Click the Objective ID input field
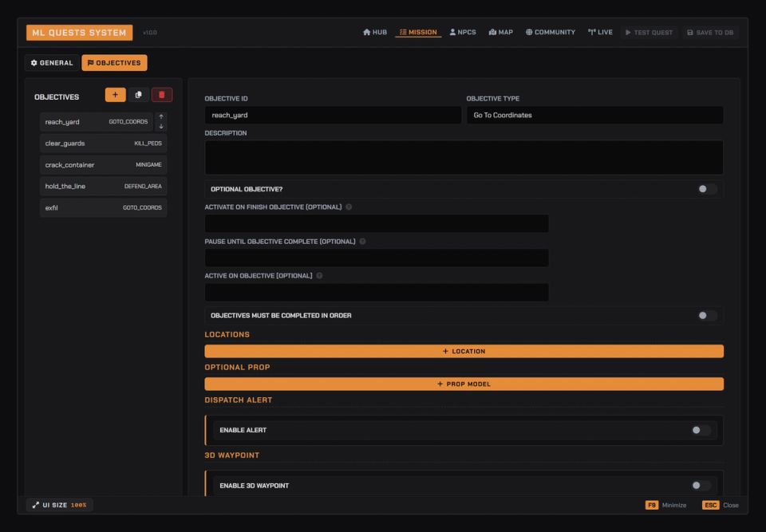The height and width of the screenshot is (532, 766). coord(334,116)
